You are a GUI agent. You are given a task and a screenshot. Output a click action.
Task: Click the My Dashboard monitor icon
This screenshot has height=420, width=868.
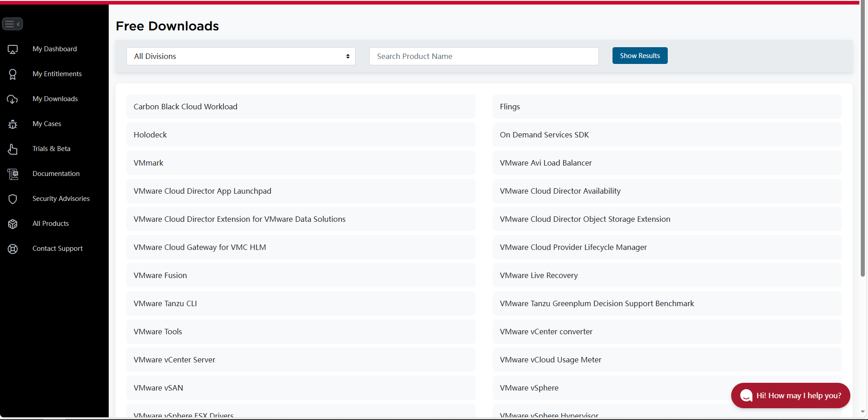click(13, 49)
